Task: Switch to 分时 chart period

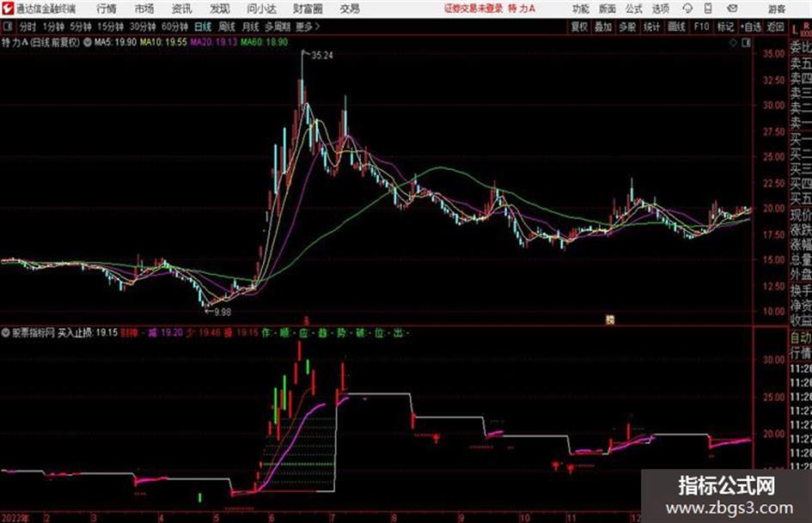Action: click(x=28, y=27)
